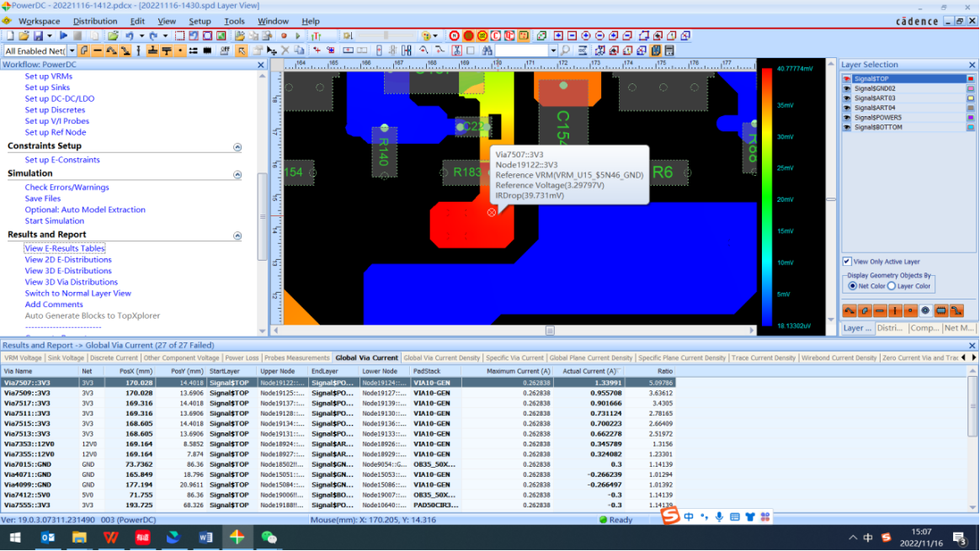Open undo history dropdown arrow
Image resolution: width=980 pixels, height=551 pixels.
[x=142, y=35]
